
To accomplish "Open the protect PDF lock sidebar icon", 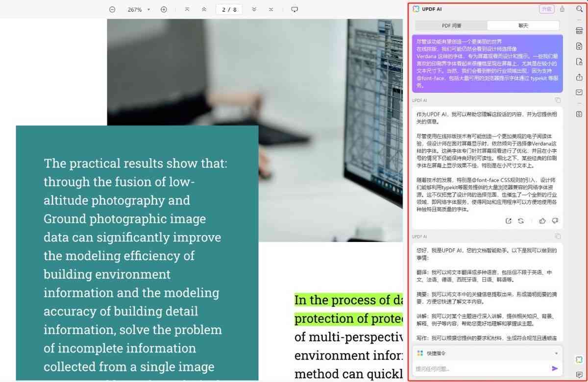I will (x=579, y=62).
